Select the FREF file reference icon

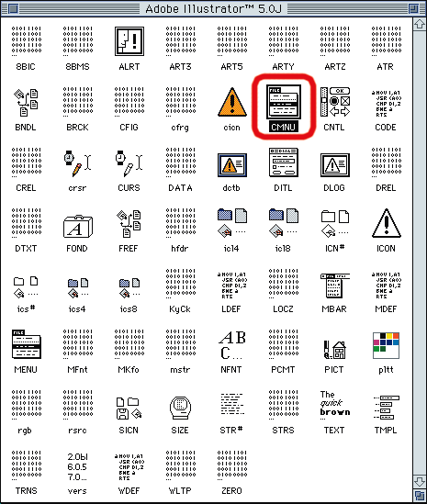(x=129, y=223)
